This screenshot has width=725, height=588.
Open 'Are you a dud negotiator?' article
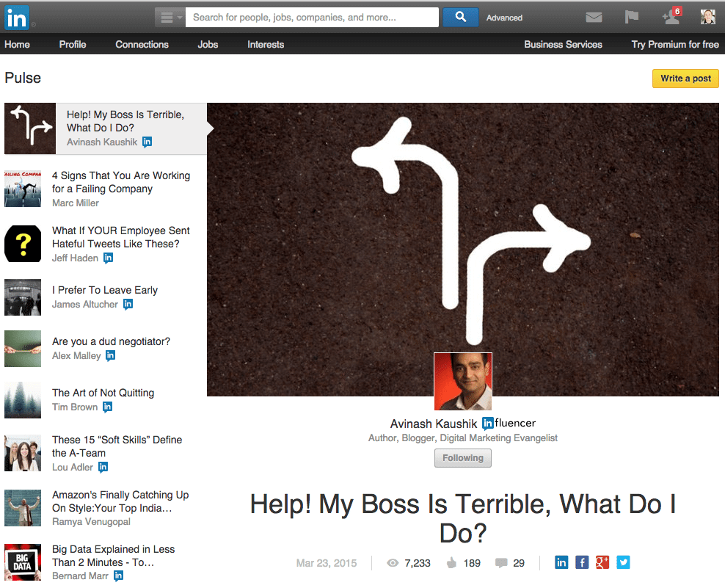coord(111,341)
